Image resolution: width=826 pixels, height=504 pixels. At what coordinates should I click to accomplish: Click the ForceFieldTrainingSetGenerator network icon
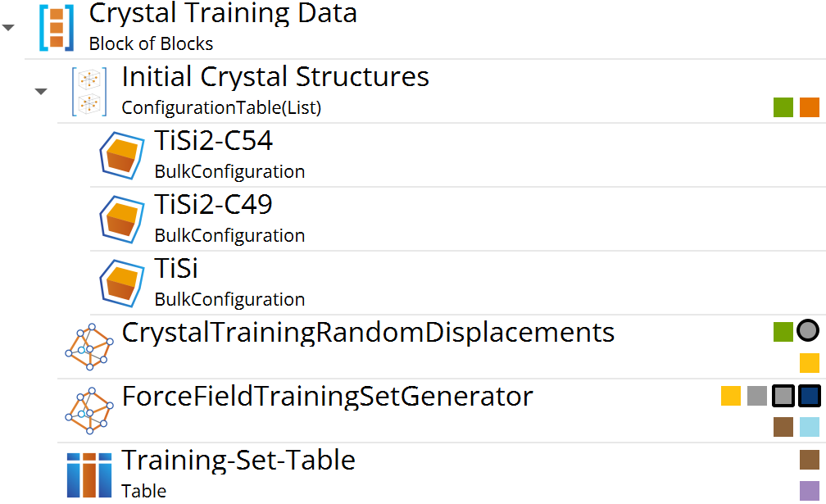point(88,410)
